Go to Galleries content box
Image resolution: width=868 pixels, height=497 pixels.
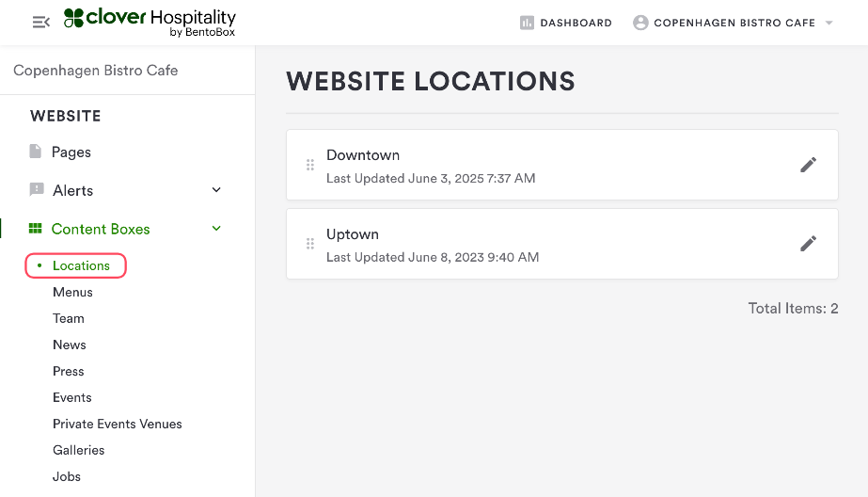coord(78,450)
